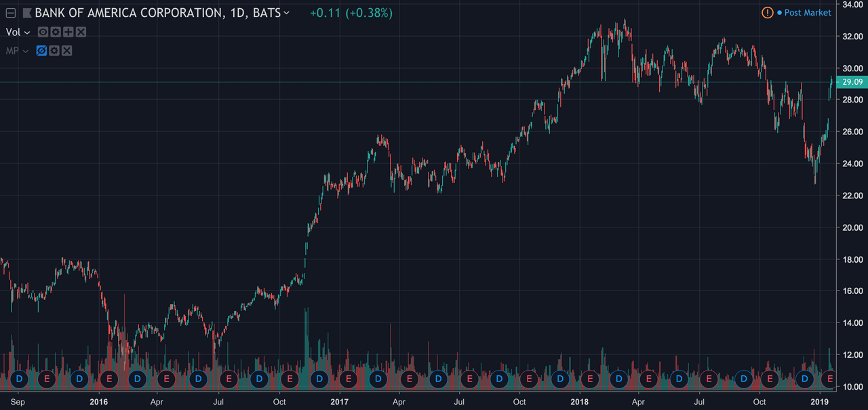Click the Post Market status label
Image resolution: width=868 pixels, height=410 pixels.
tap(808, 12)
